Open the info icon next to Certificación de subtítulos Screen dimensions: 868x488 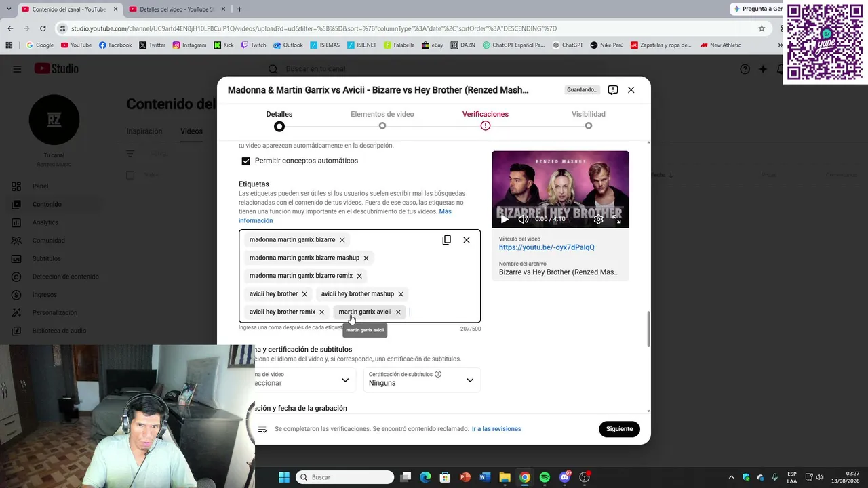pos(438,374)
